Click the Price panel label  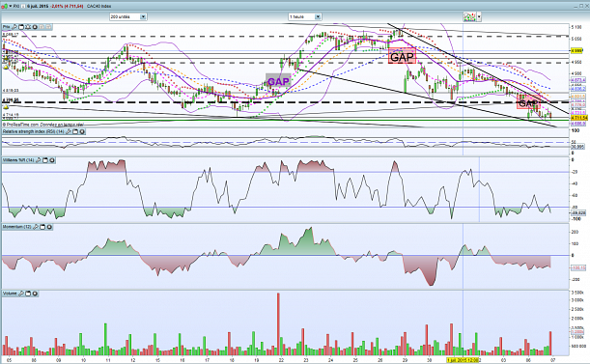[x=7, y=27]
